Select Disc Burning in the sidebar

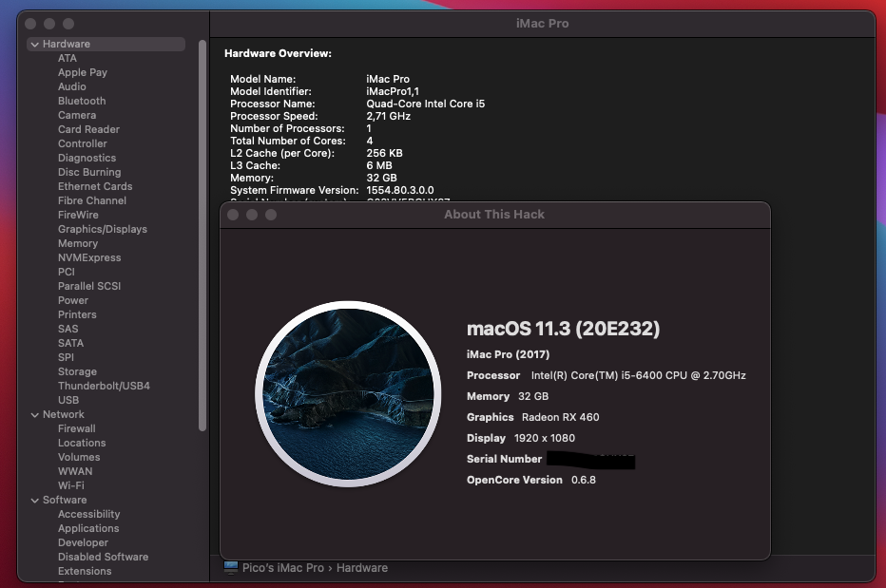[x=89, y=172]
